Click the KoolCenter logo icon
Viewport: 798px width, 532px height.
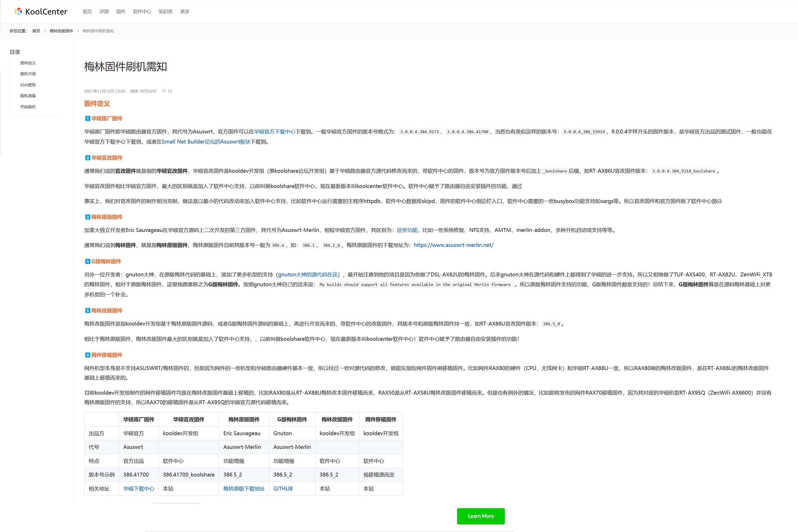tap(18, 11)
